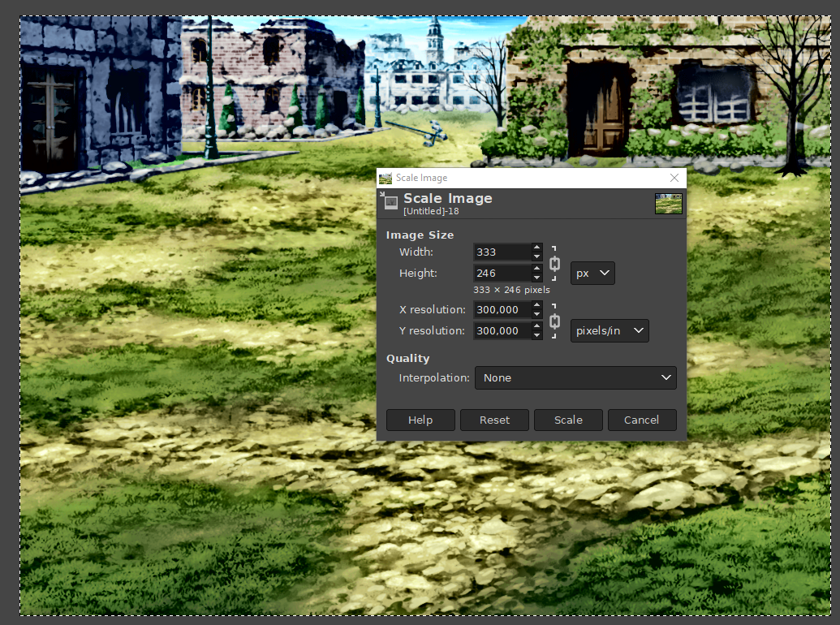Click the Scale Image dialog header icon
Image resolution: width=840 pixels, height=625 pixels.
[390, 200]
